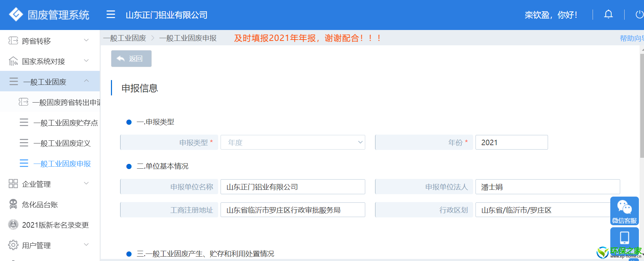Click the 一般工业固废 breadcrumb link
The width and height of the screenshot is (644, 261).
click(x=125, y=38)
